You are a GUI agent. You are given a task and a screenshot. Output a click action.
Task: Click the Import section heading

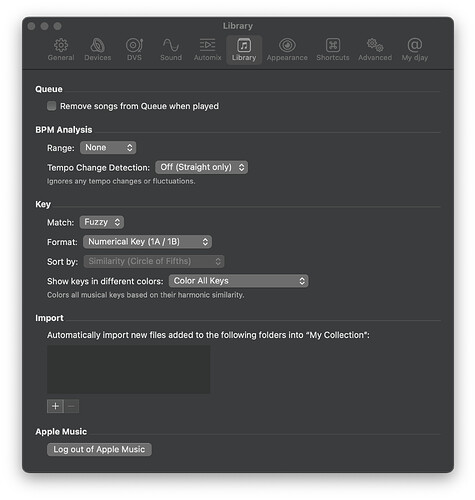pos(49,318)
